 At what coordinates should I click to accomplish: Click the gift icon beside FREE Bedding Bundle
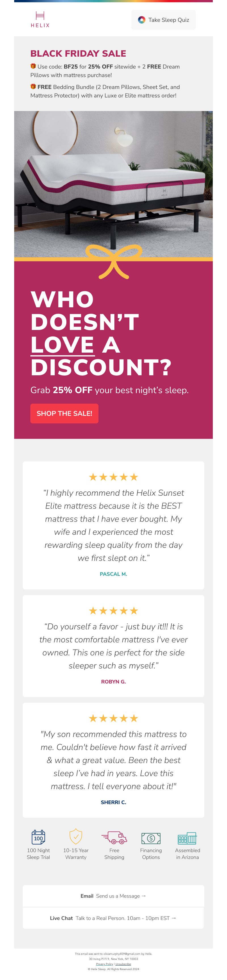(x=33, y=87)
